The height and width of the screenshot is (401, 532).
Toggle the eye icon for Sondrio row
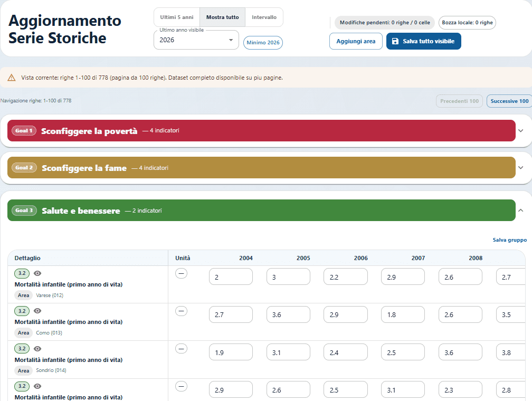point(37,349)
